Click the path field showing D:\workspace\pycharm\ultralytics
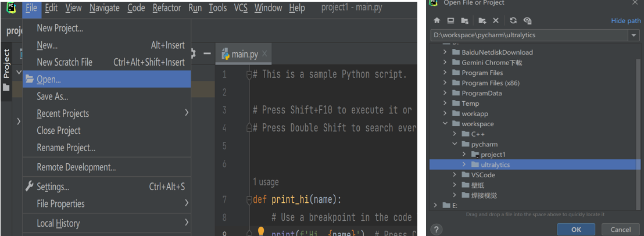Image resolution: width=644 pixels, height=236 pixels. [x=529, y=35]
